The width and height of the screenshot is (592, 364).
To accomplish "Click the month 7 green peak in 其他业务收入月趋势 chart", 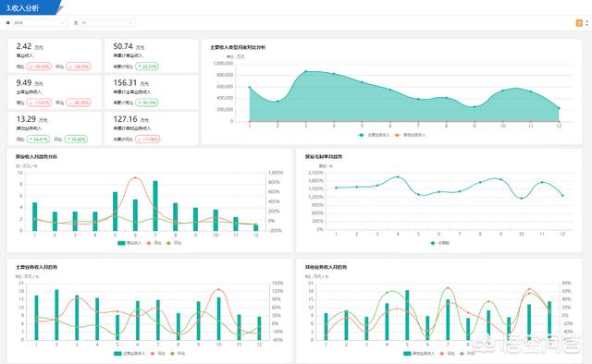I will click(448, 288).
